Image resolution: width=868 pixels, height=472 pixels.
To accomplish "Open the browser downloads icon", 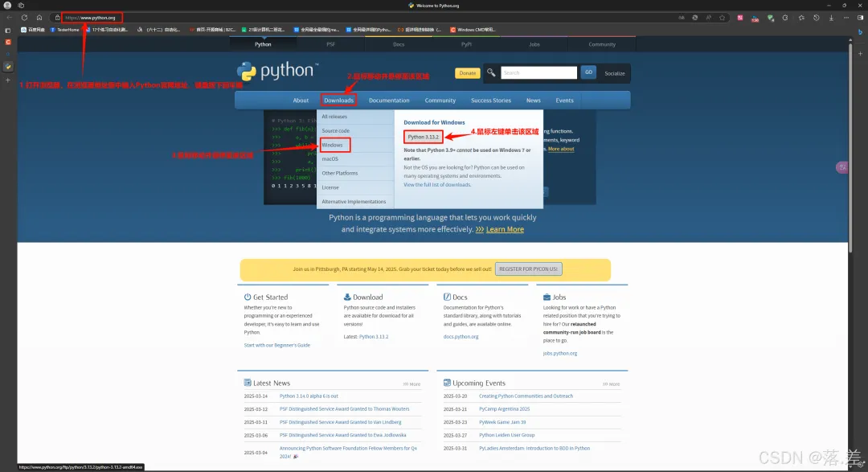I will (831, 18).
